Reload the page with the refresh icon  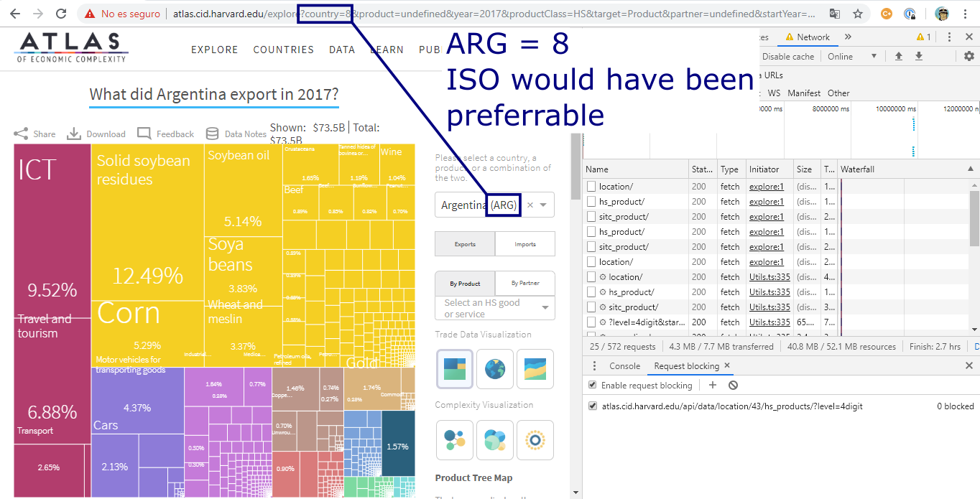coord(61,14)
